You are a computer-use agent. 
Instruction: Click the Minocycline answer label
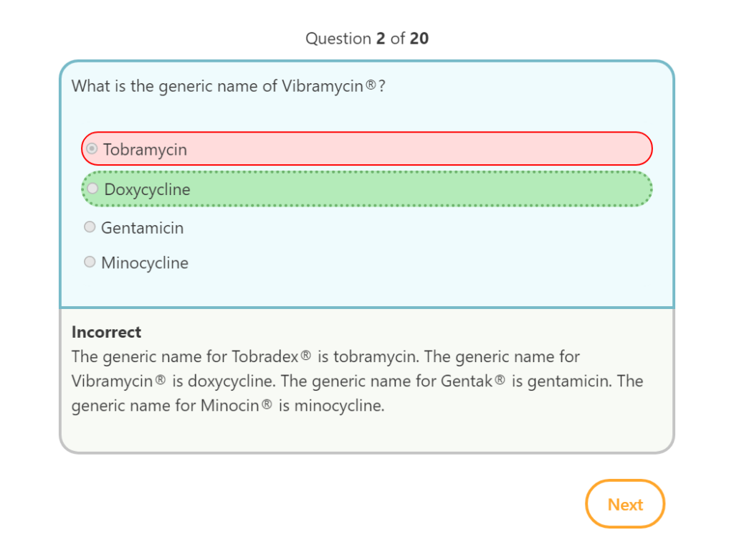(x=145, y=263)
